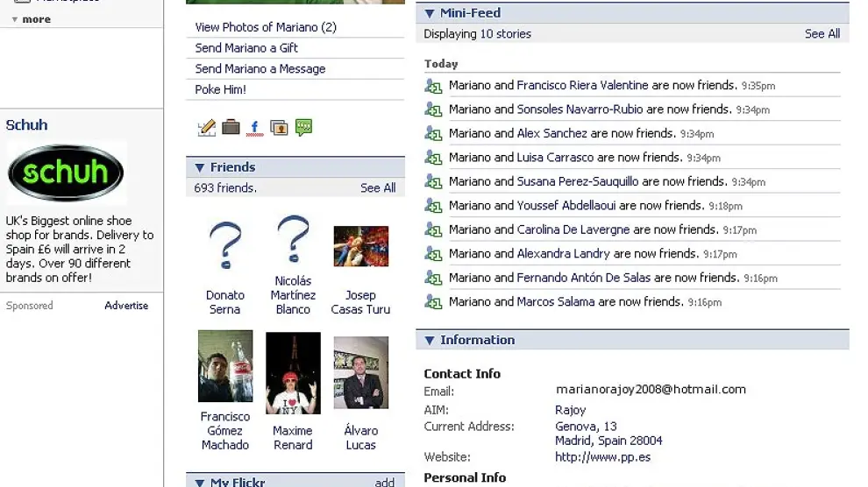Click the blue f application icon
Viewport: 868px width, 487px height.
(x=255, y=128)
